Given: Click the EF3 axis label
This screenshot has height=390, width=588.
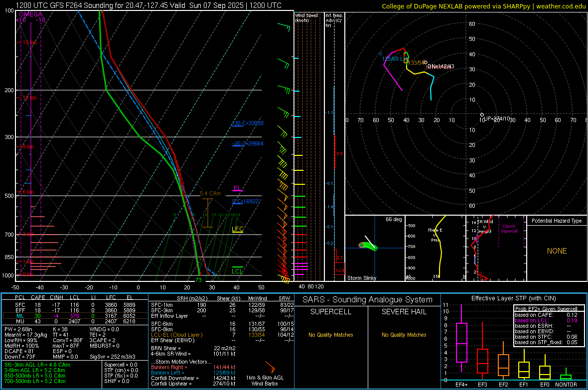Looking at the screenshot, I should [482, 385].
